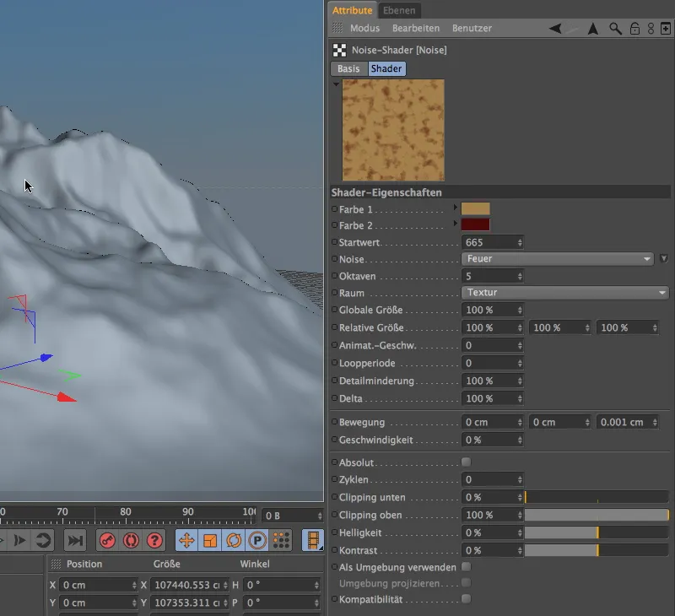Click the new Attribute manager plus icon

pyautogui.click(x=666, y=29)
